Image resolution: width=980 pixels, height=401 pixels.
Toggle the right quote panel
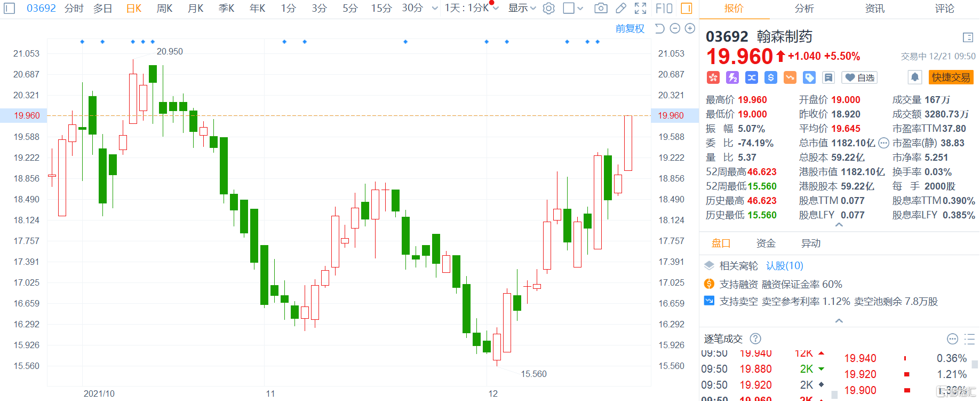pos(687,9)
